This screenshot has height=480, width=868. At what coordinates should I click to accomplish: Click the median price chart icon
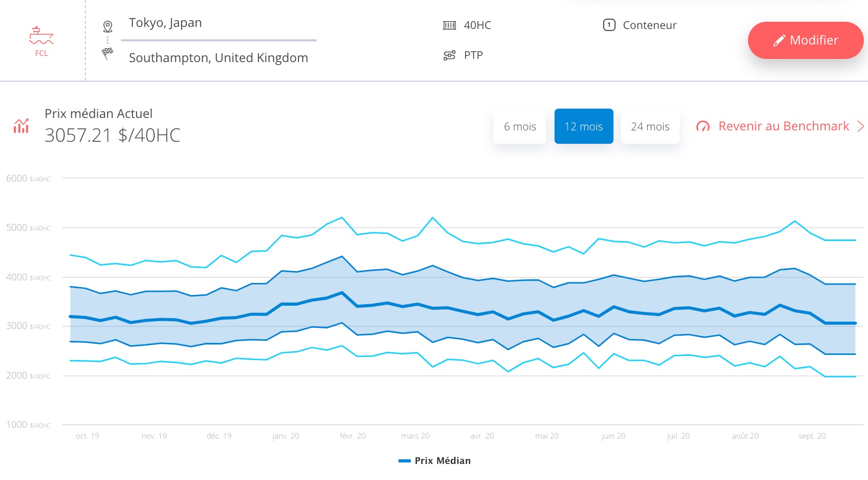(21, 126)
